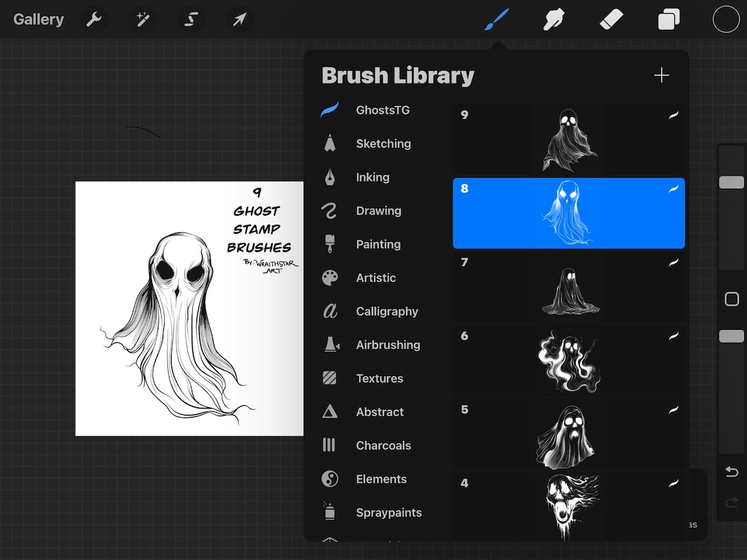Return to Gallery
747x560 pixels.
[x=38, y=19]
